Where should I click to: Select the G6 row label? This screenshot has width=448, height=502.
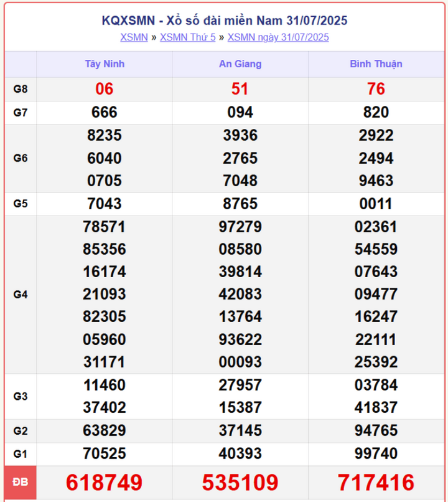click(x=21, y=158)
